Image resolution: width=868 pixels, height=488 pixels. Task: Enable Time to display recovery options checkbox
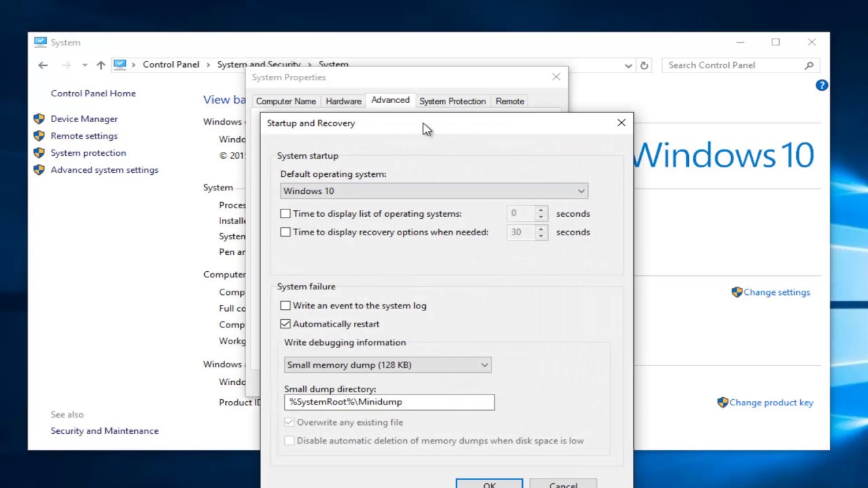pyautogui.click(x=285, y=232)
